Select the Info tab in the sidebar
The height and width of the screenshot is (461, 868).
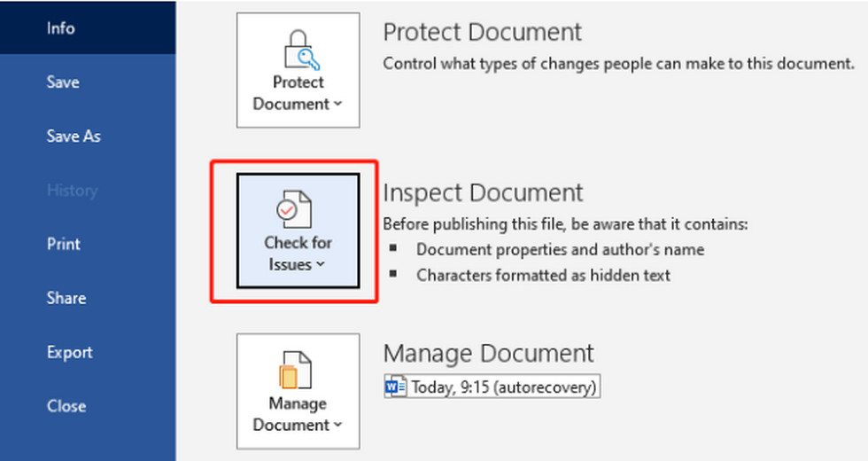point(61,28)
